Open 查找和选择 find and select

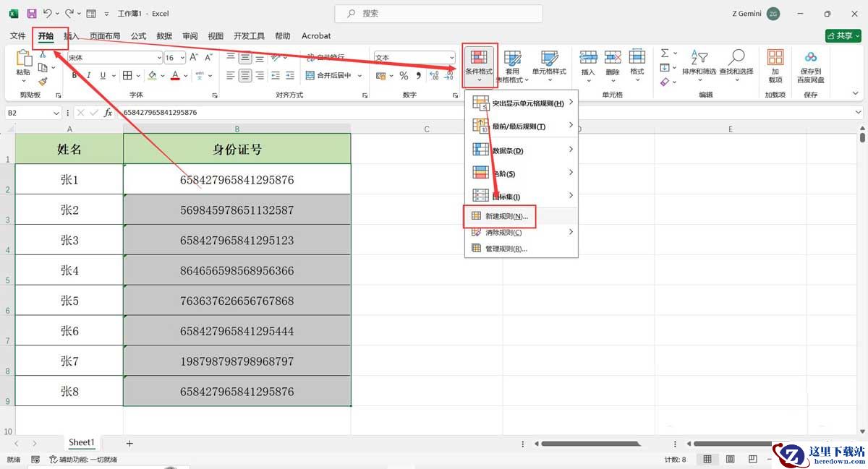click(x=736, y=64)
